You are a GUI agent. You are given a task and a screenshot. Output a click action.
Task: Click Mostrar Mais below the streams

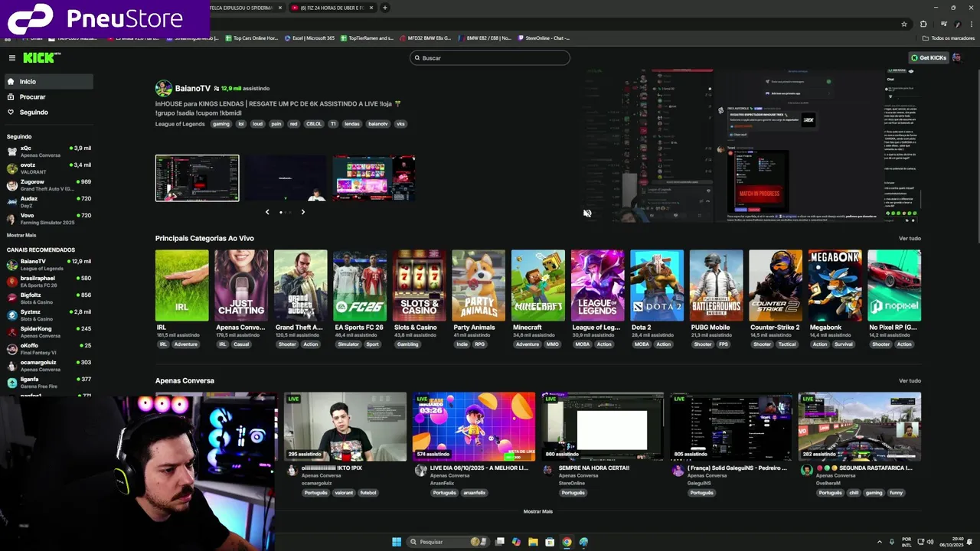point(538,511)
